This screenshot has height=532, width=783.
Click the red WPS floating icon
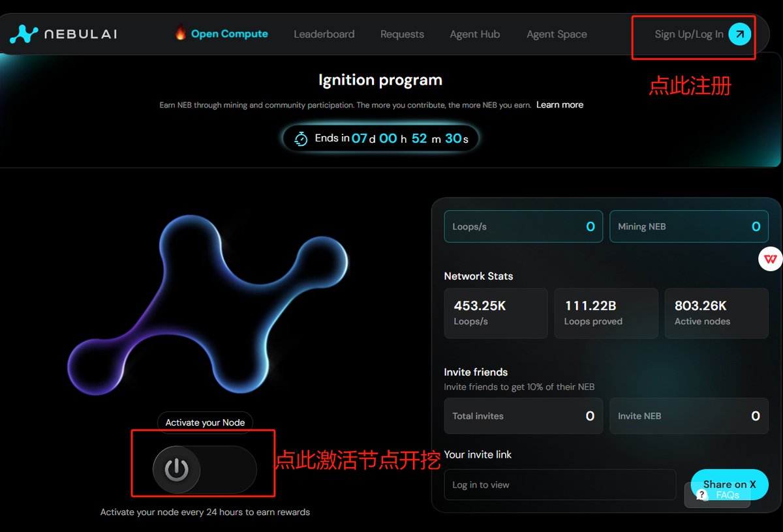(x=771, y=259)
